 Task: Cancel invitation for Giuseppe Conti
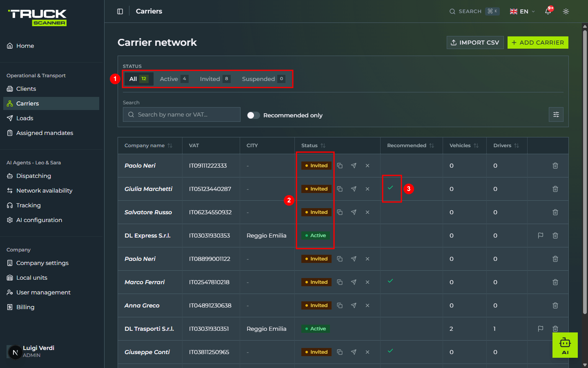[x=367, y=352]
